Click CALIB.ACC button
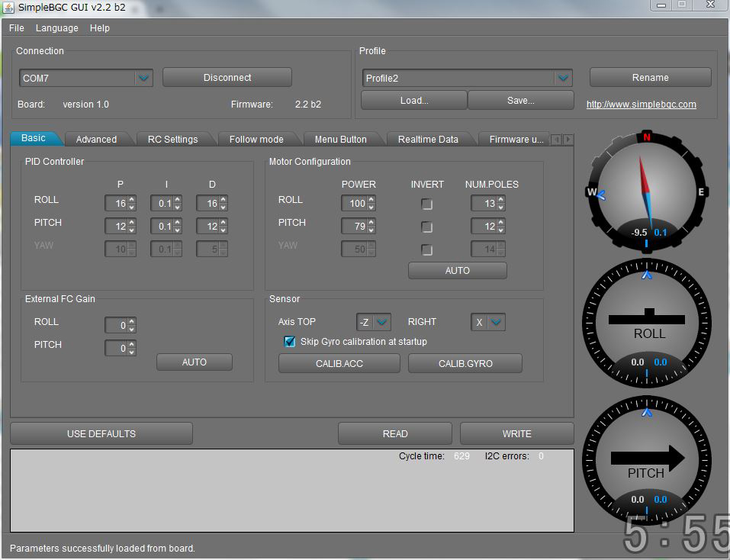Screen dimensions: 730x560 (x=339, y=364)
